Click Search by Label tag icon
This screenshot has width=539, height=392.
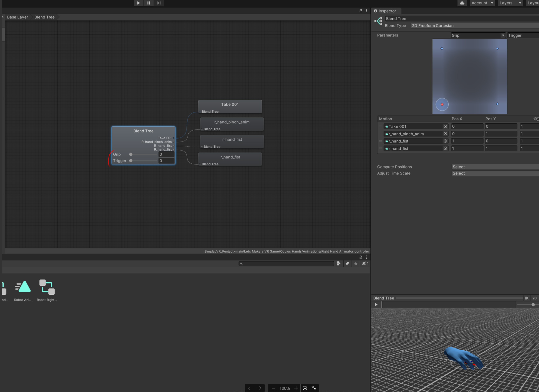tap(347, 263)
